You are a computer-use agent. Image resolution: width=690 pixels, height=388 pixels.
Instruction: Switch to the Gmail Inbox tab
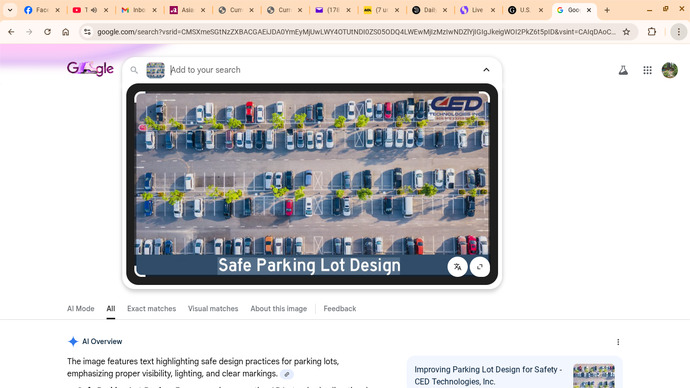pos(134,10)
